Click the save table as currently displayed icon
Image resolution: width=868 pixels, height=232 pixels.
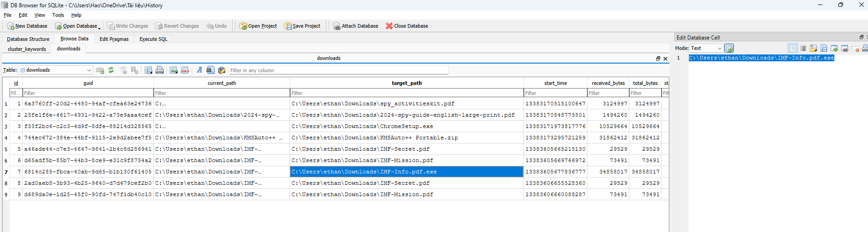tap(148, 70)
